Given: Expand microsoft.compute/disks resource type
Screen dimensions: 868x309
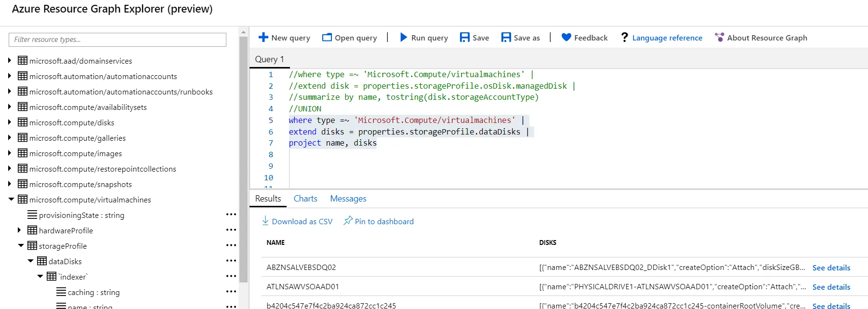Looking at the screenshot, I should click(x=10, y=122).
